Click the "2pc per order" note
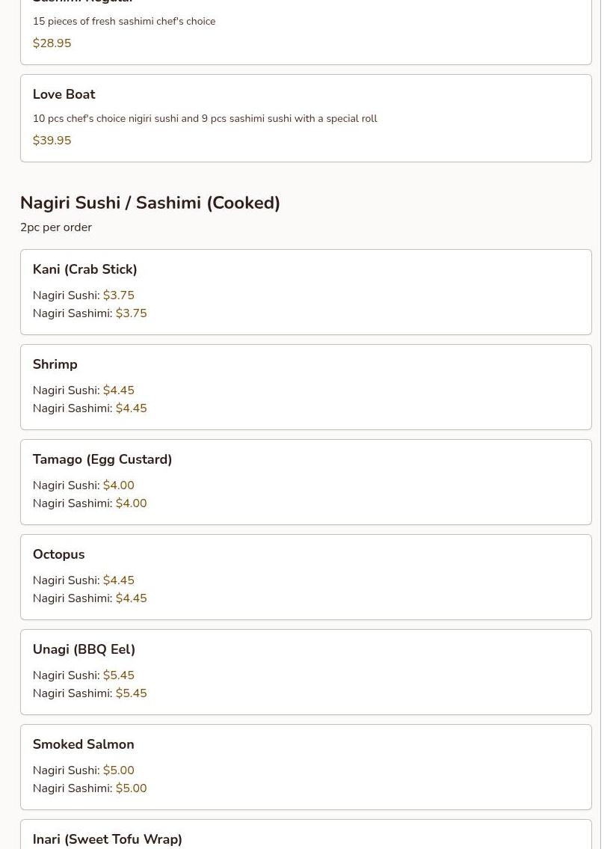 click(x=56, y=227)
